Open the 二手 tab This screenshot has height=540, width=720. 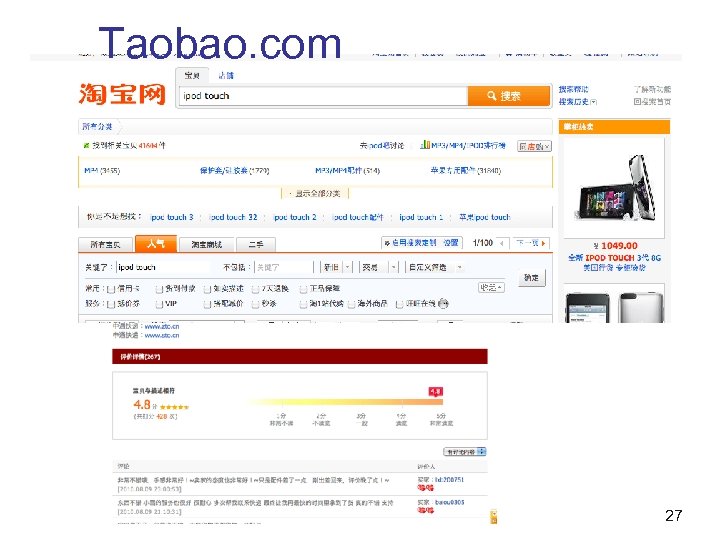256,244
